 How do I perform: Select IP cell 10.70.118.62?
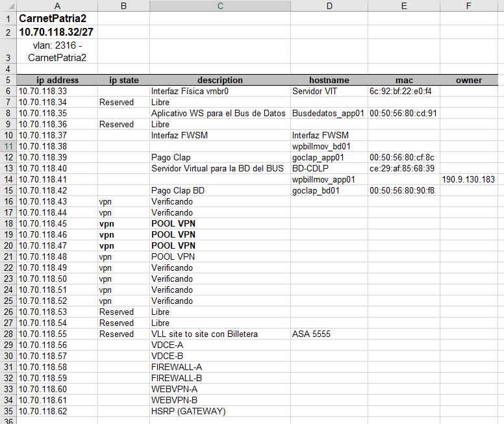point(57,411)
